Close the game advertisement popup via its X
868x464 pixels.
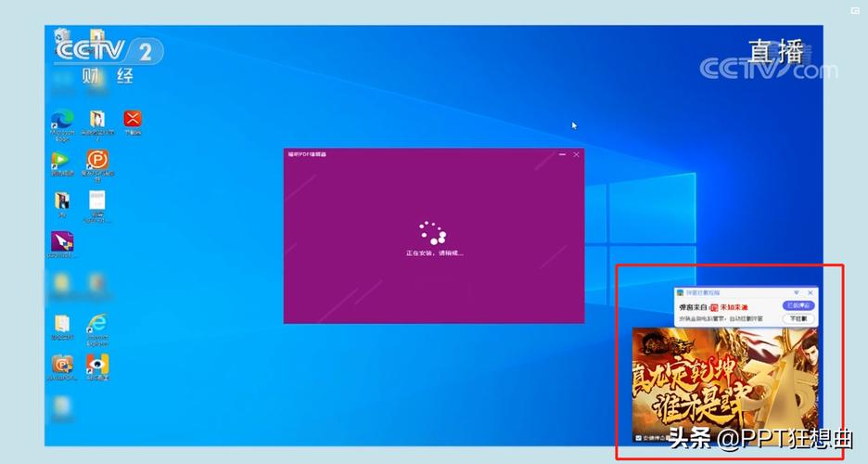click(814, 331)
